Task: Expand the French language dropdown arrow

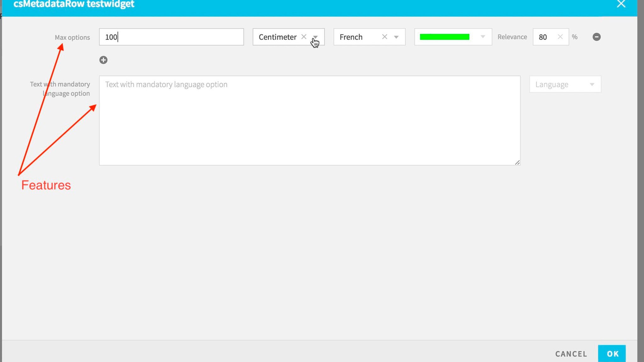Action: [x=396, y=37]
